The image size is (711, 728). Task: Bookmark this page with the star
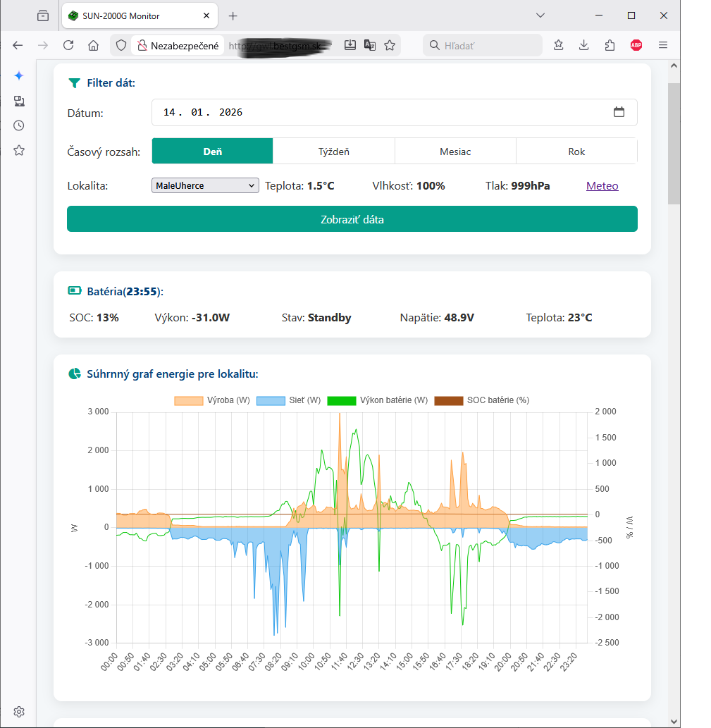[x=390, y=45]
